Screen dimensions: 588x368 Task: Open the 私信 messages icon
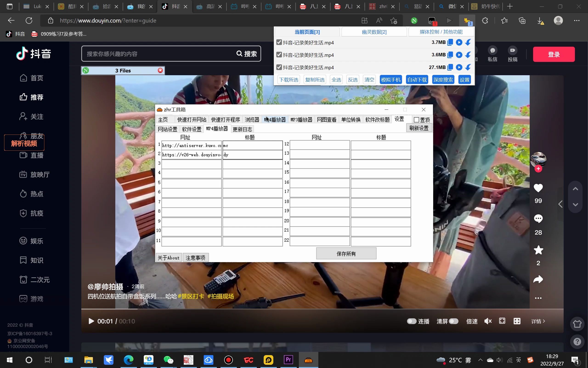[x=492, y=54]
